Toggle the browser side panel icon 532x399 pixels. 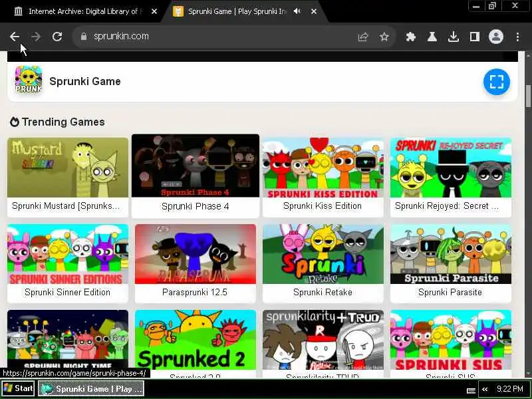pos(475,37)
